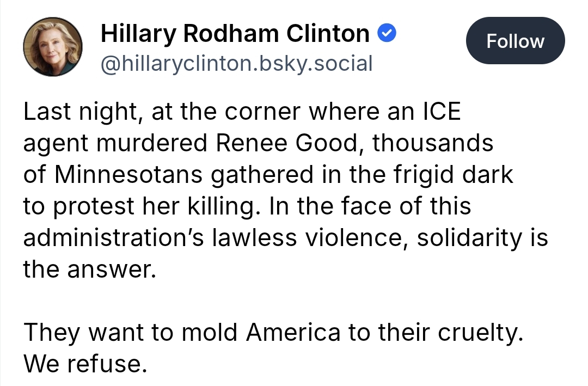This screenshot has width=588, height=386.
Task: Click the blue verified checkmark badge
Action: (x=387, y=34)
